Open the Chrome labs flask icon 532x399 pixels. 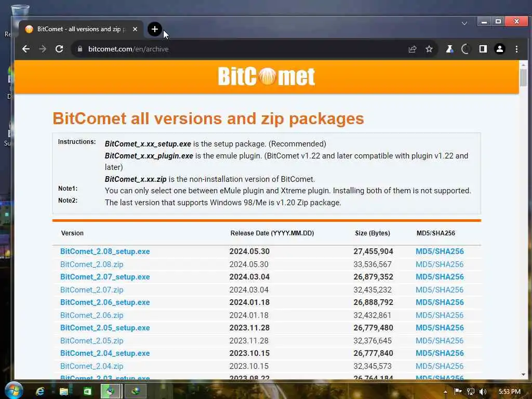click(x=449, y=49)
